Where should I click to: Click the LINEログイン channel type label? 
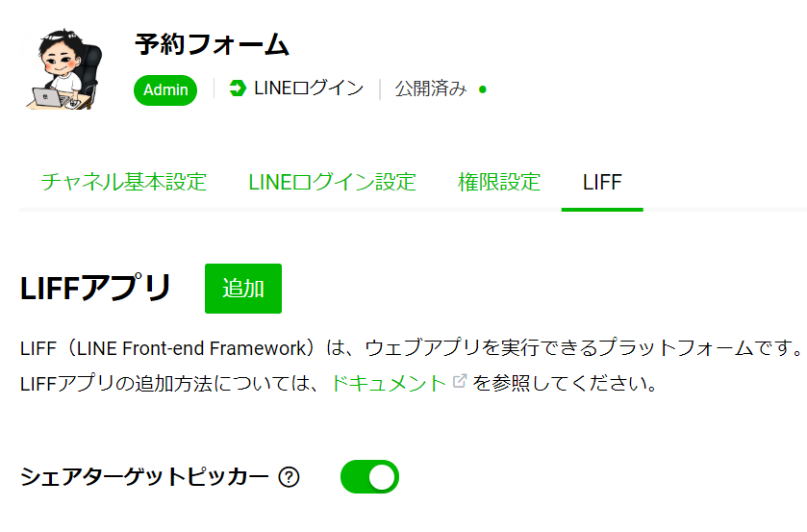(x=309, y=89)
